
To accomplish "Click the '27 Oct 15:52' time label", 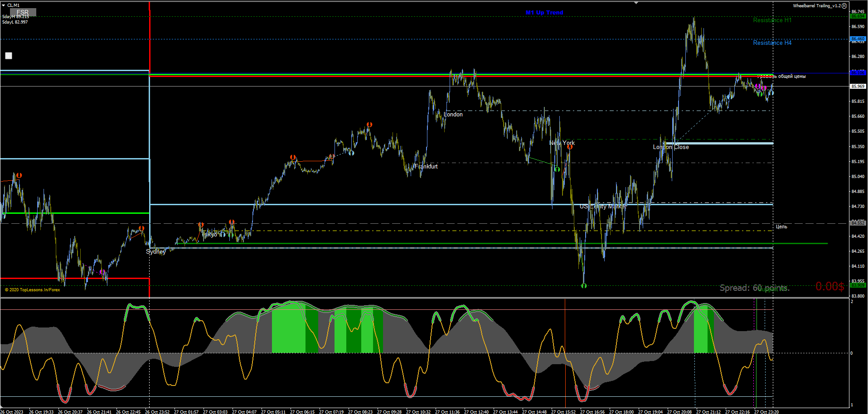I will pos(563,412).
